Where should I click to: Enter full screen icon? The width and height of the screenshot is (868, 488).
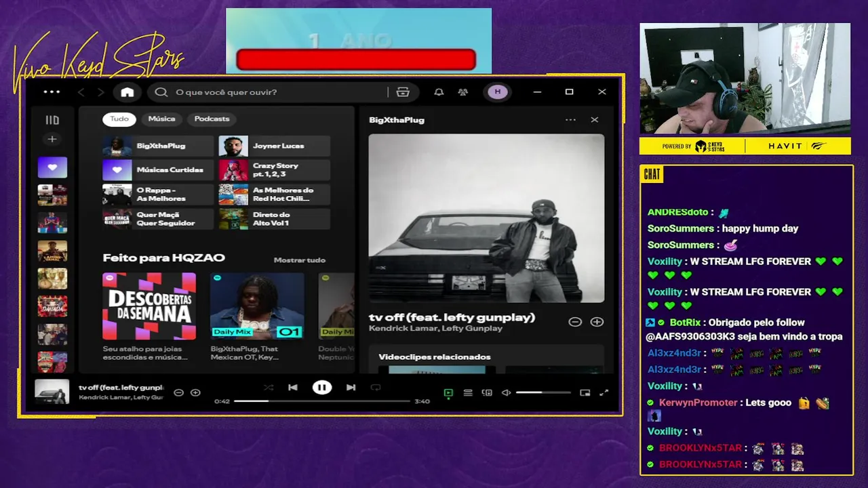tap(604, 392)
